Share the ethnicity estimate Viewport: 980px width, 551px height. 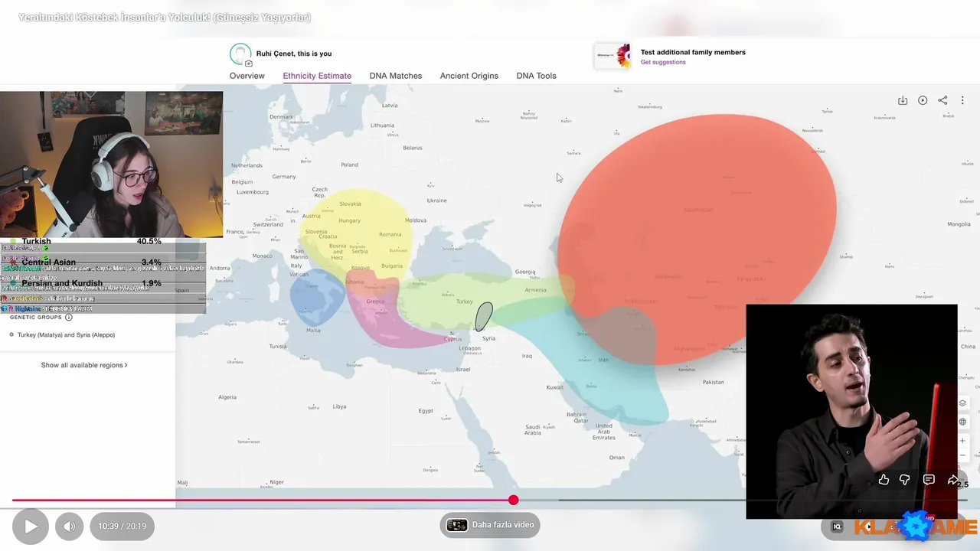coord(942,100)
